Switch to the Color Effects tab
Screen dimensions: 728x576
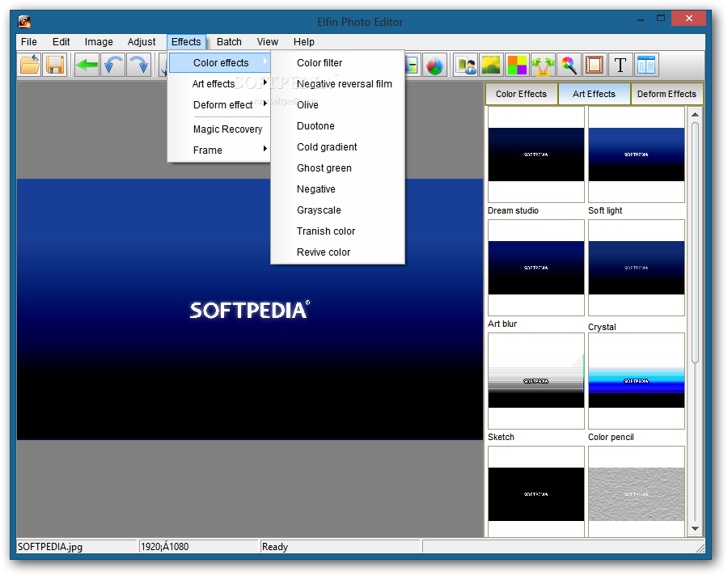tap(522, 94)
